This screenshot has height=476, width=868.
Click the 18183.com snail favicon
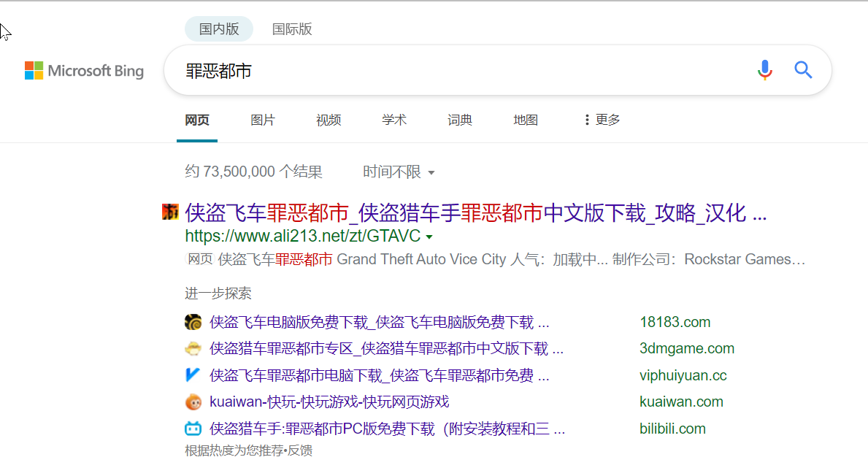pos(193,322)
